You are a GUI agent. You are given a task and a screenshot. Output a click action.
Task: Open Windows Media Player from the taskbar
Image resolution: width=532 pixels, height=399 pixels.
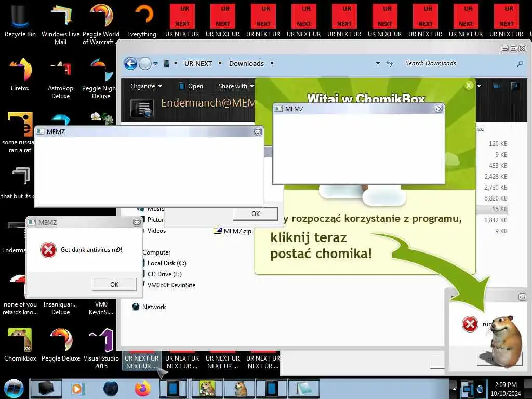(x=77, y=389)
